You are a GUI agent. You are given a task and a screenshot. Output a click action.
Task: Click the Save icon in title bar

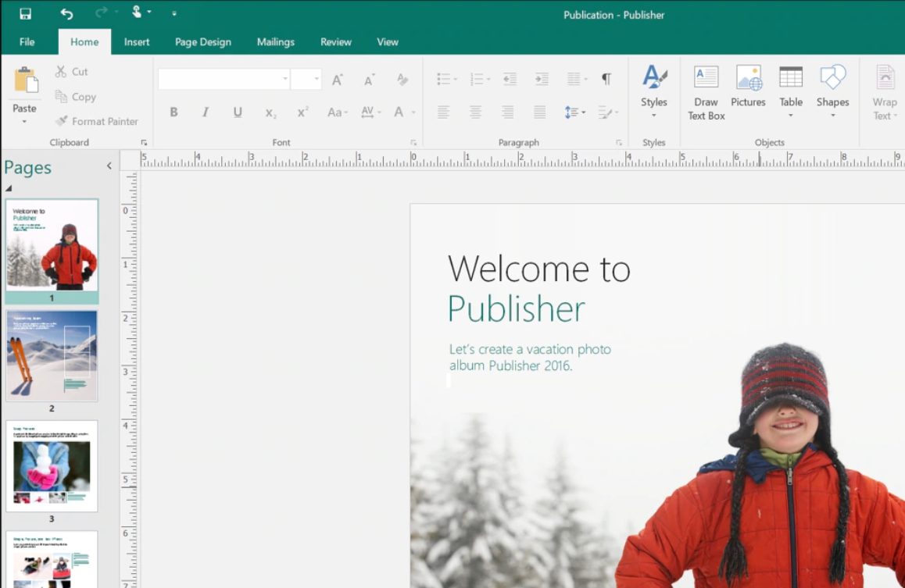click(x=25, y=13)
